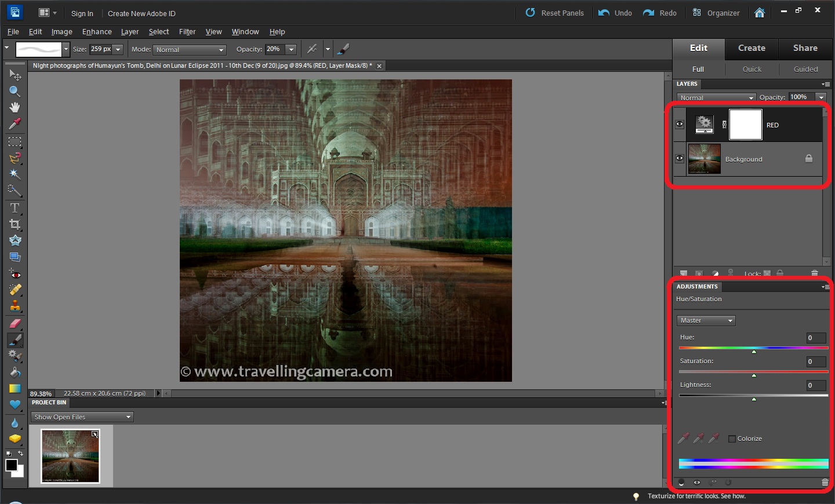
Task: Click the Organizer button
Action: click(x=717, y=13)
